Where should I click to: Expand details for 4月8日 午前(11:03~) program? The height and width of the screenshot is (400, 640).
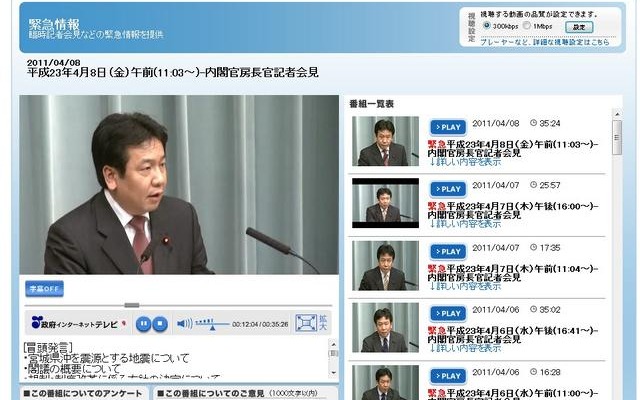[465, 162]
